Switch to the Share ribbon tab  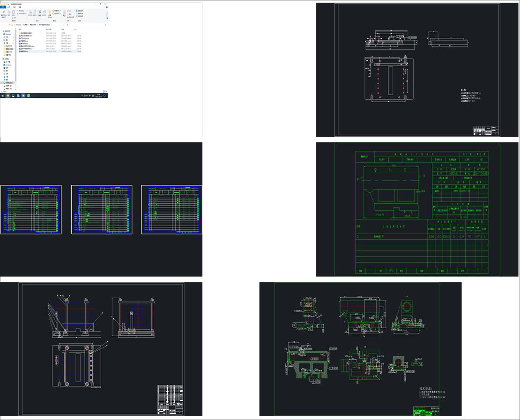point(14,7)
